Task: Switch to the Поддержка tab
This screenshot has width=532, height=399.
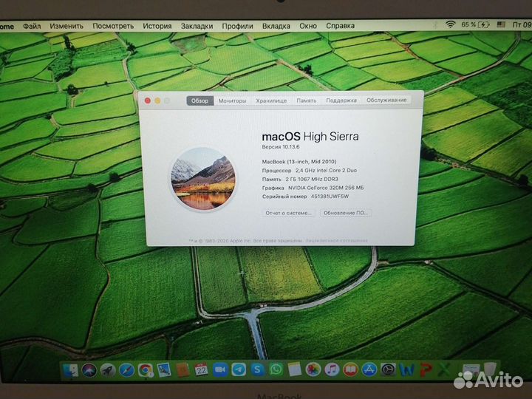Action: (341, 100)
